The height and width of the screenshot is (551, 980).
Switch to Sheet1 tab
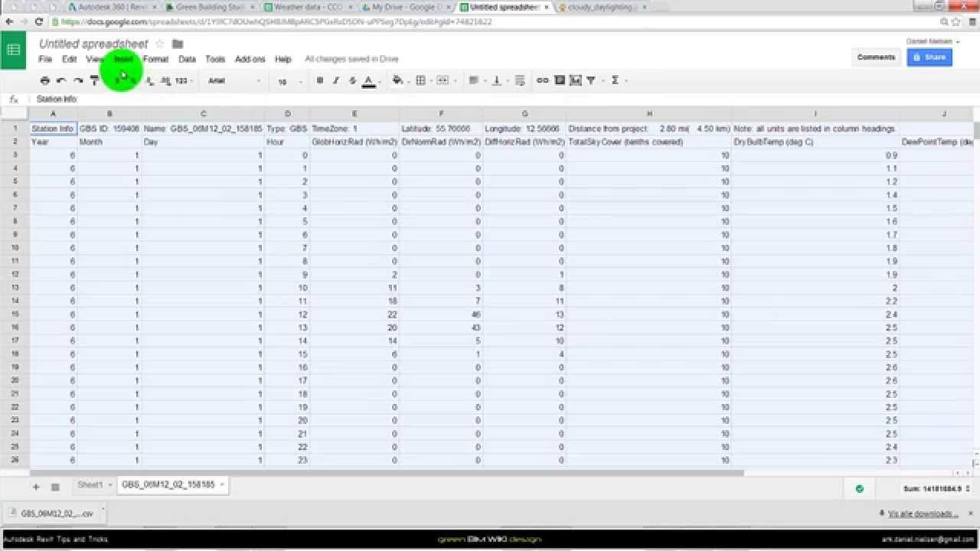tap(90, 485)
